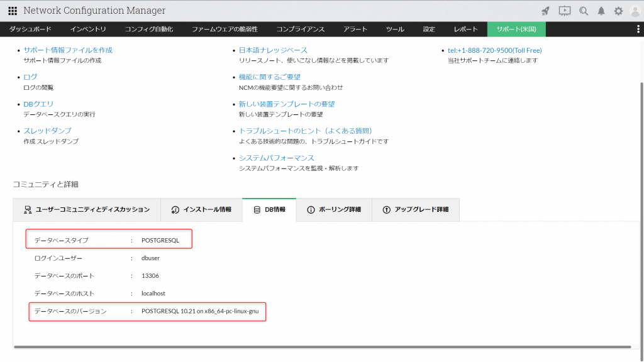Switch to ポーリング詳細 tab
Screen dimensions: 644x362
pyautogui.click(x=334, y=210)
